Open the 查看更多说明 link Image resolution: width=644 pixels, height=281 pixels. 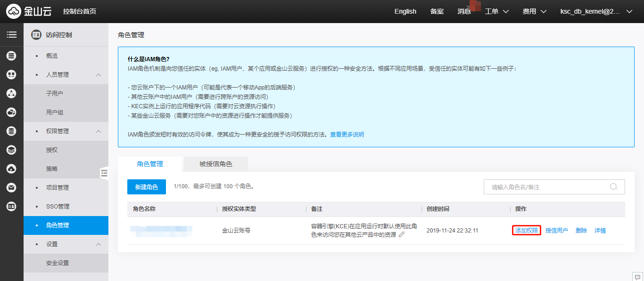pyautogui.click(x=347, y=134)
